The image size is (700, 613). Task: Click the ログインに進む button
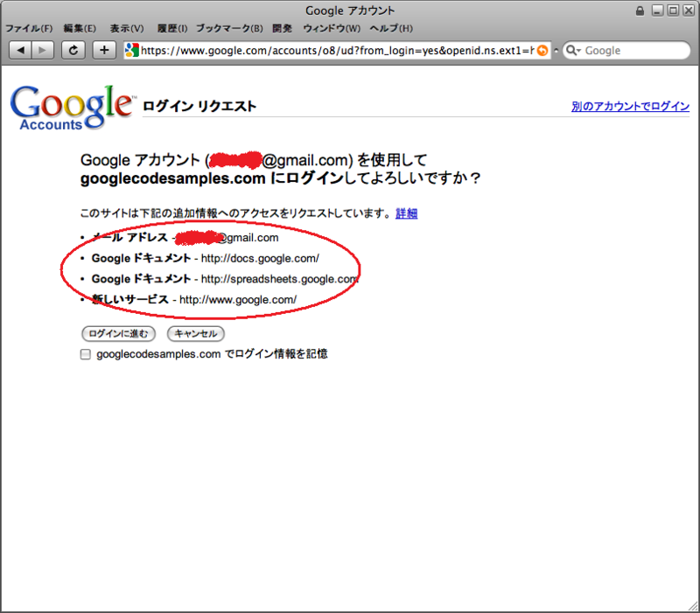pyautogui.click(x=118, y=334)
